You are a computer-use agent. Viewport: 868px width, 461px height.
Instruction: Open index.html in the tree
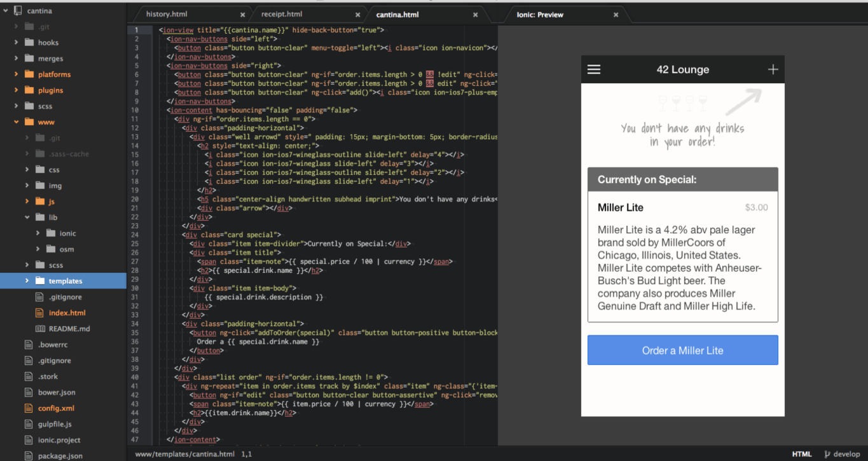tap(67, 313)
